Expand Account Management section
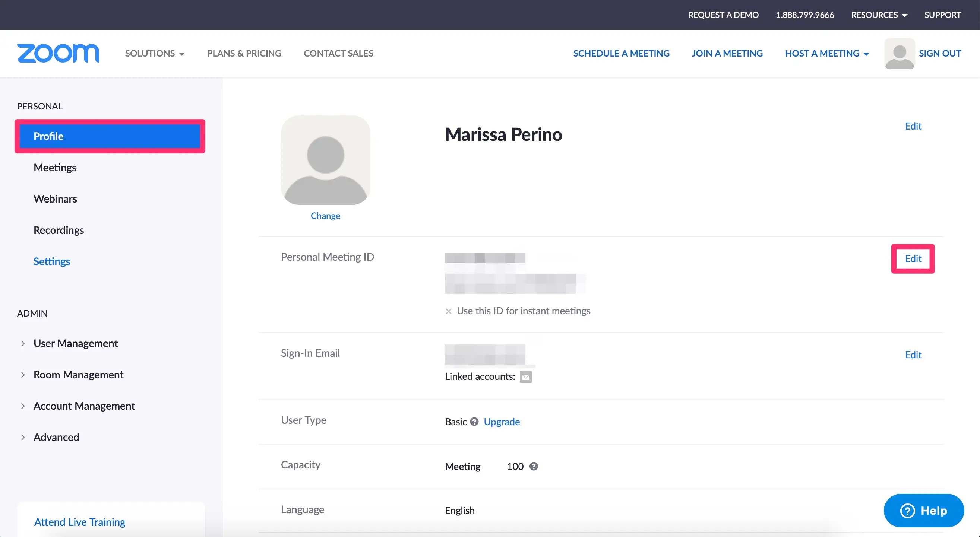The height and width of the screenshot is (537, 980). click(84, 406)
